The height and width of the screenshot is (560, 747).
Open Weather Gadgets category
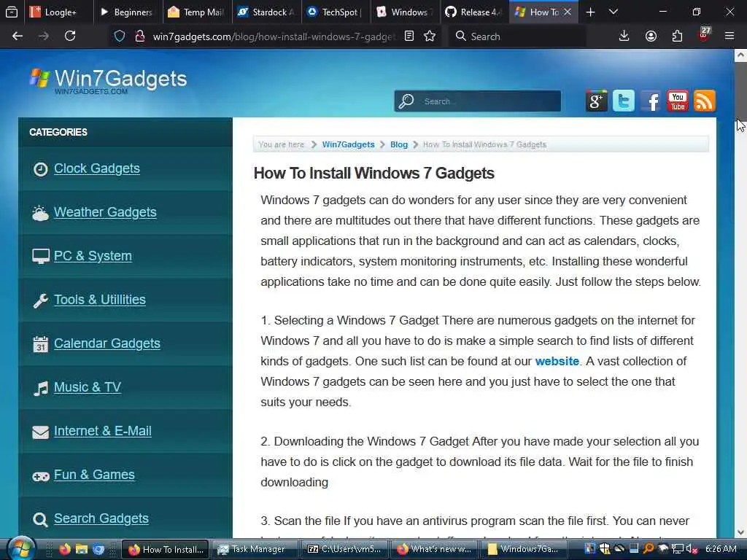click(x=105, y=212)
